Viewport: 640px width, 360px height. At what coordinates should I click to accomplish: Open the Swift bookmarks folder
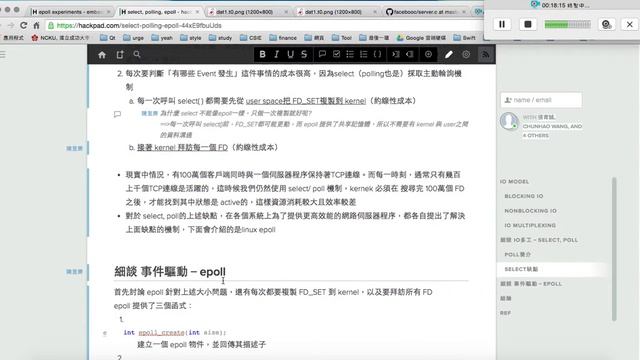[464, 38]
